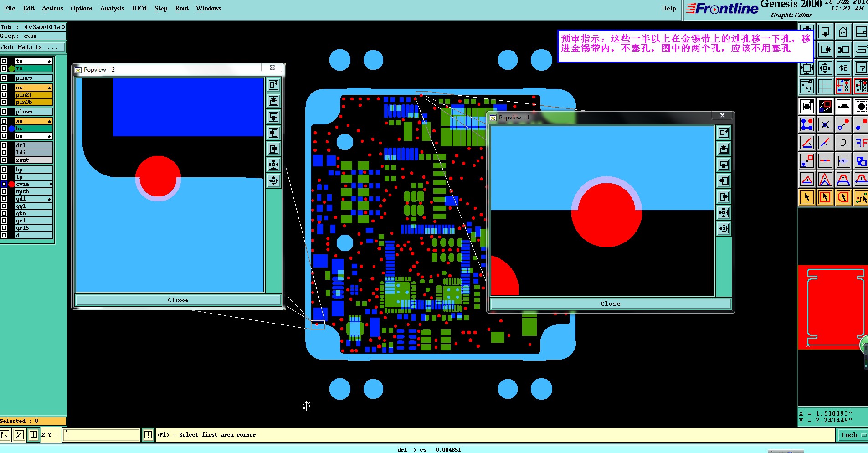
Task: Click the 1:2 zoom ratio icon
Action: tap(843, 68)
